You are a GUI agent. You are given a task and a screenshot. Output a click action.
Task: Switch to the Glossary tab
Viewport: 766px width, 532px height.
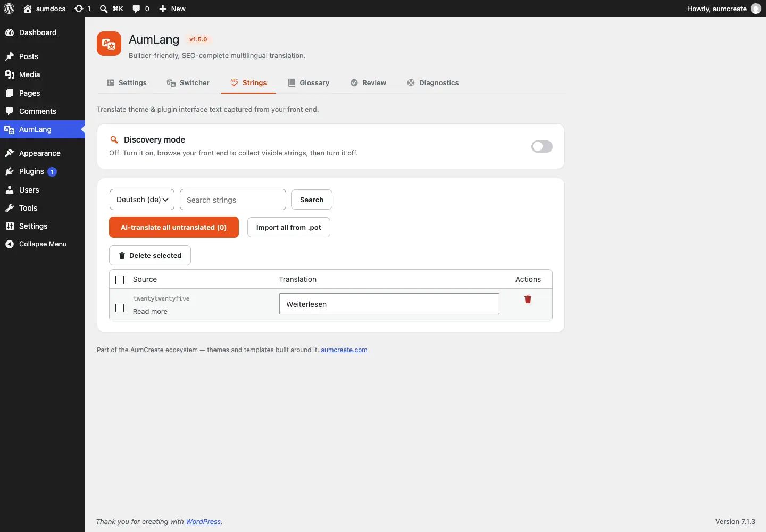tap(309, 82)
